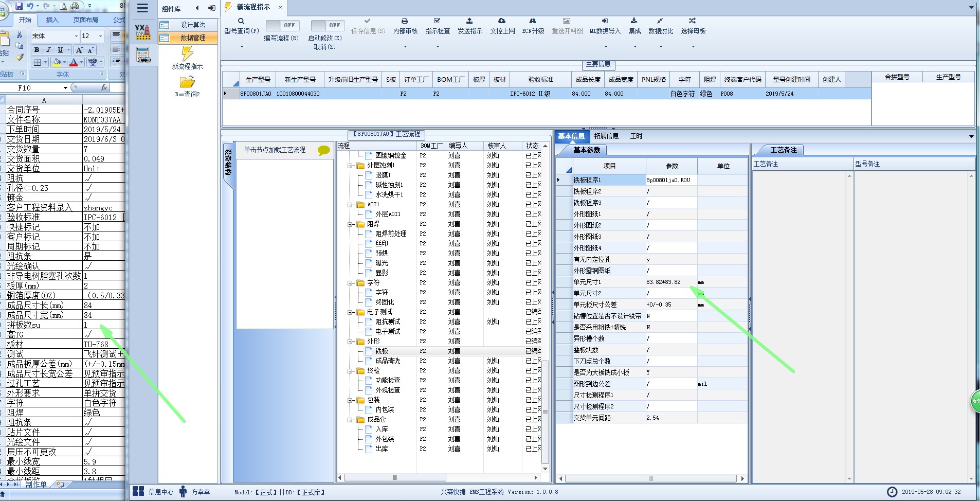
Task: Click the Cut scissors icon in Excel
Action: [x=19, y=35]
